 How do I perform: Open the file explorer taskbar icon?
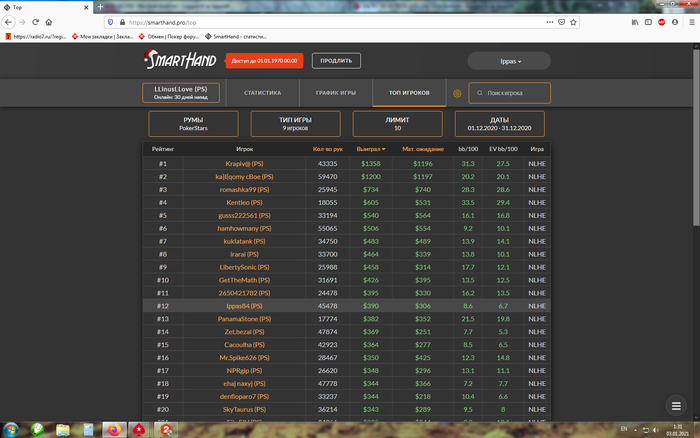coord(62,430)
